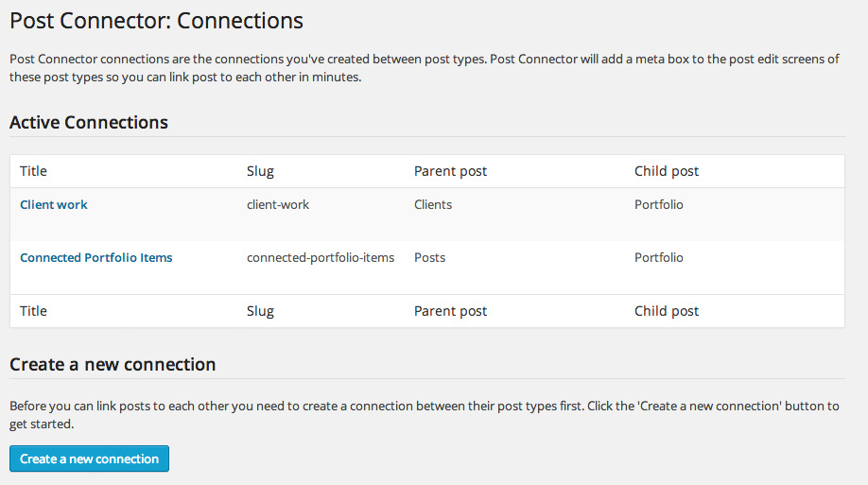868x485 pixels.
Task: Click the Child post label in table footer
Action: (x=667, y=311)
